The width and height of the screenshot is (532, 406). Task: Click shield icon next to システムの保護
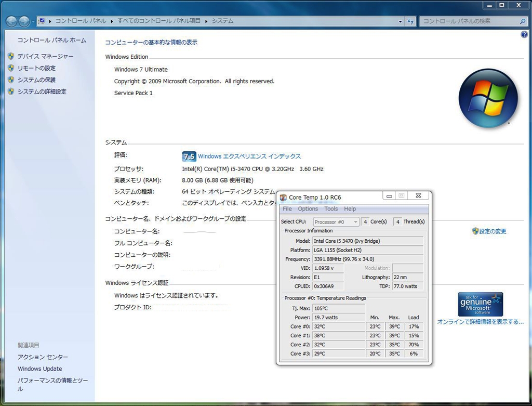[11, 80]
